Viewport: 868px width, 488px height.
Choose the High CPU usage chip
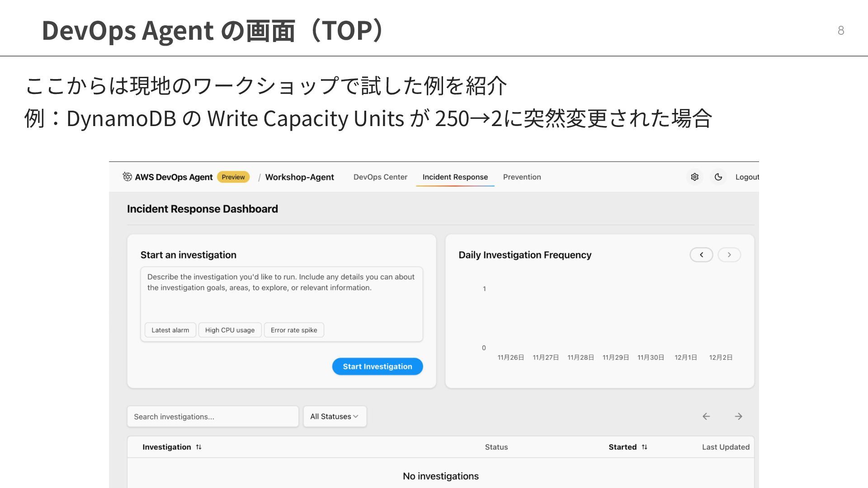point(230,330)
